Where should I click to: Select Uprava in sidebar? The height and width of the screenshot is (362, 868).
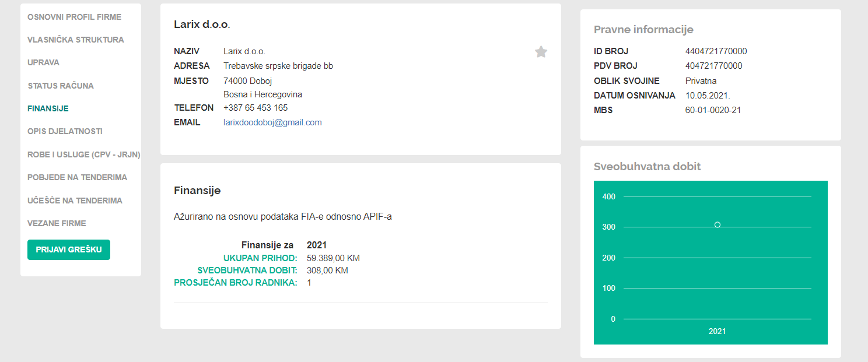pyautogui.click(x=43, y=62)
